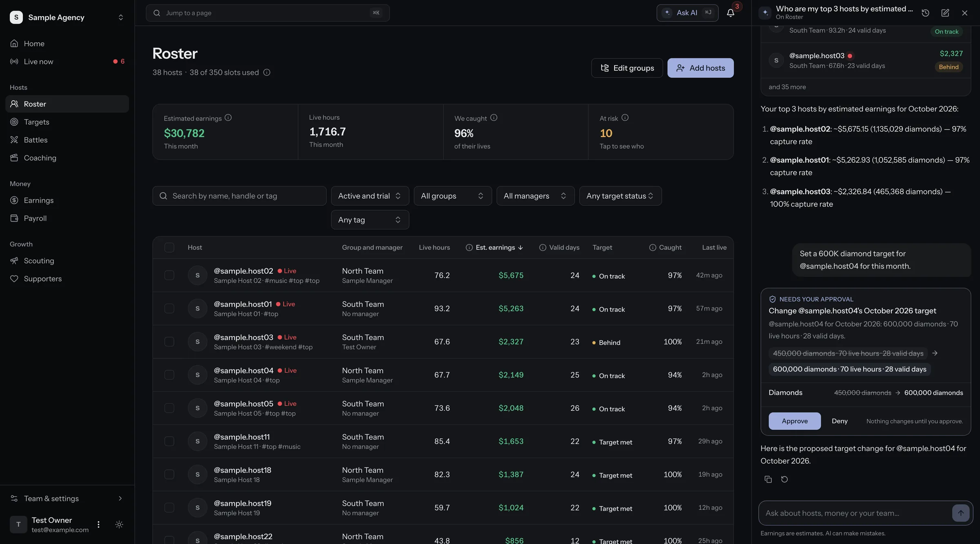
Task: Select the @sample.host02 row checkbox
Action: (169, 275)
